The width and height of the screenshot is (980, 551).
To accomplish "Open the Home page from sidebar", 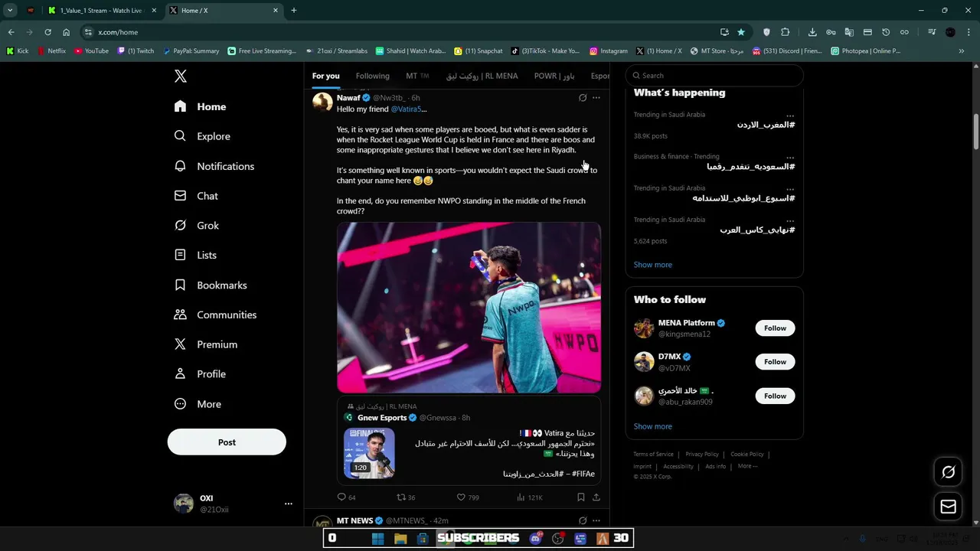I will (x=201, y=106).
